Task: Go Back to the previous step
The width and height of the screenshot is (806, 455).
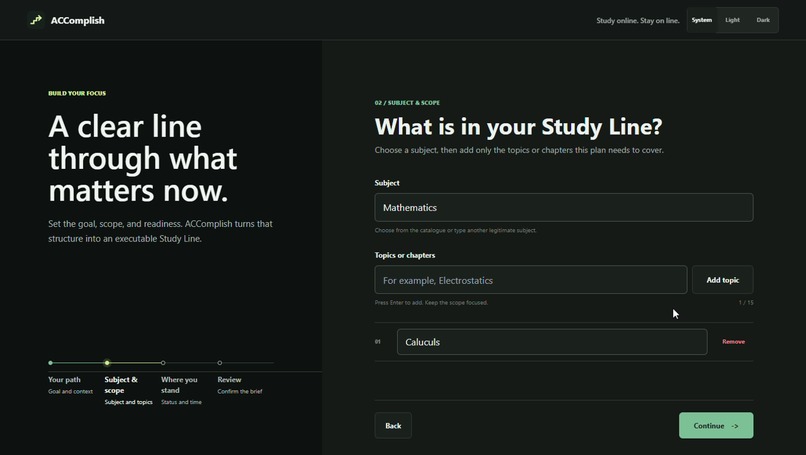Action: (393, 426)
